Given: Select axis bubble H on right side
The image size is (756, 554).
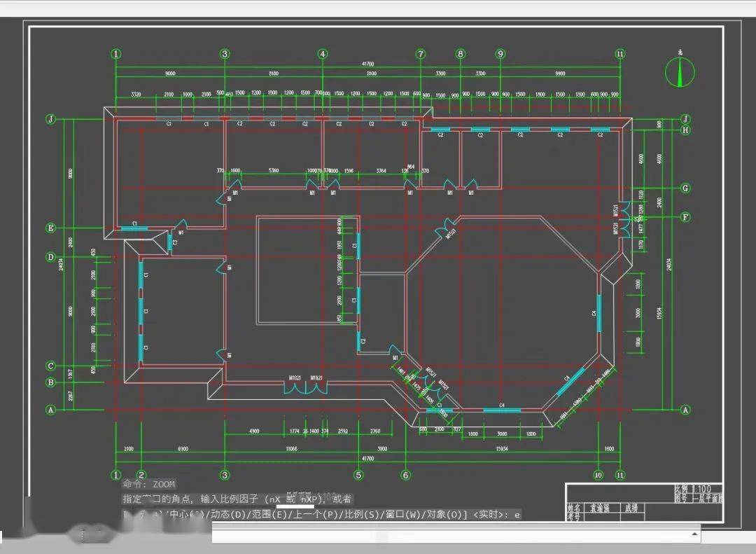Looking at the screenshot, I should coord(685,130).
